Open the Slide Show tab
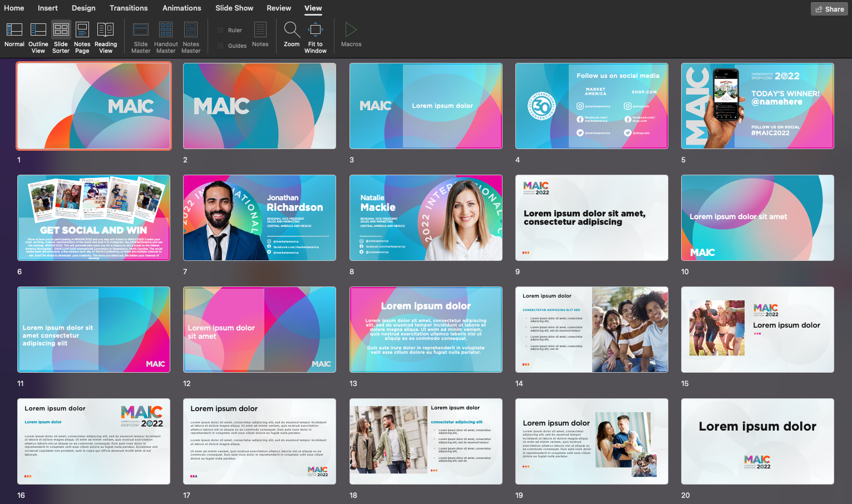Image resolution: width=852 pixels, height=504 pixels. coord(234,8)
